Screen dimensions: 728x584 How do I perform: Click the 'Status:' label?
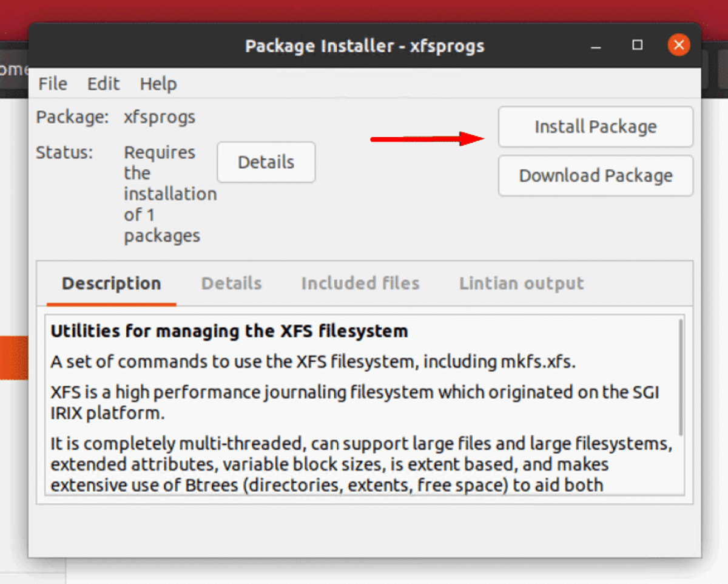[x=65, y=152]
